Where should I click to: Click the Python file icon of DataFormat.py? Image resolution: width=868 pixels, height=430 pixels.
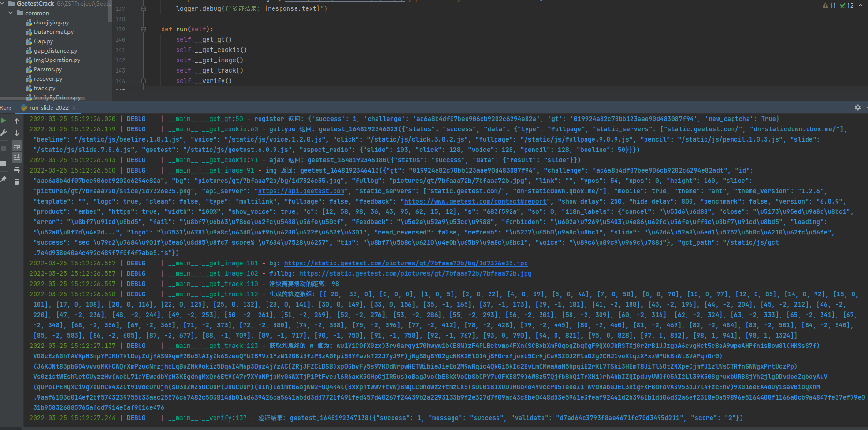(x=29, y=32)
